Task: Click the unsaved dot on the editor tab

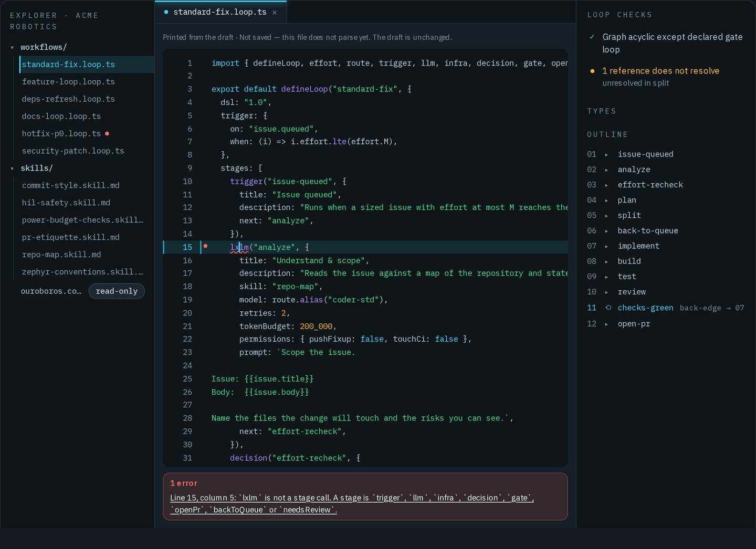Action: click(166, 12)
